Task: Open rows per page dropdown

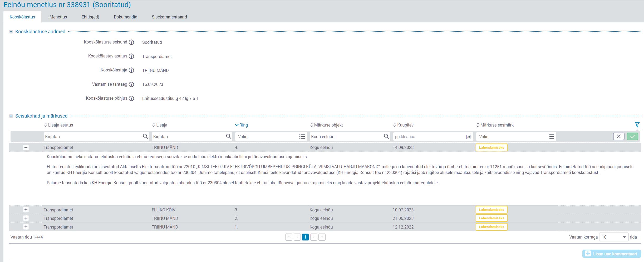Action: click(613, 237)
